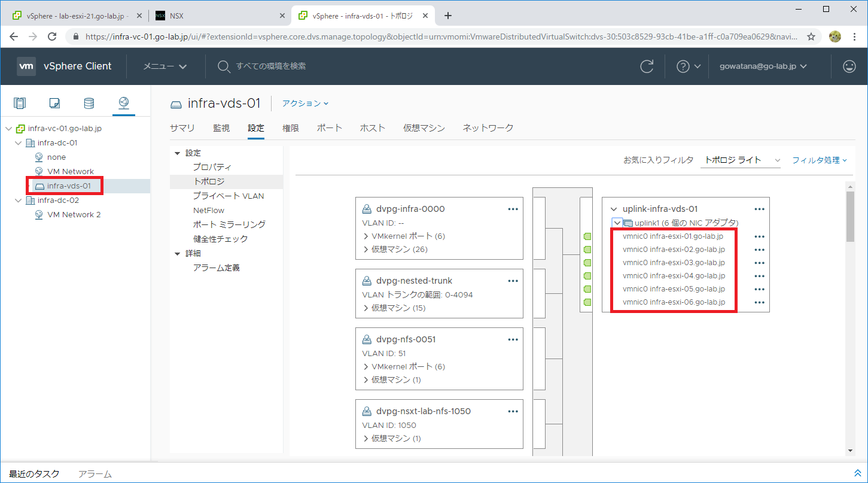Image resolution: width=868 pixels, height=483 pixels.
Task: Open the Hosts and Clusters inventory icon
Action: (20, 103)
